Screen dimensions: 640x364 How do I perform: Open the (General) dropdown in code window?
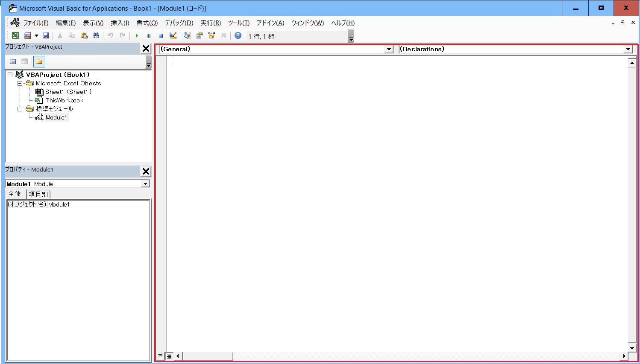point(388,49)
